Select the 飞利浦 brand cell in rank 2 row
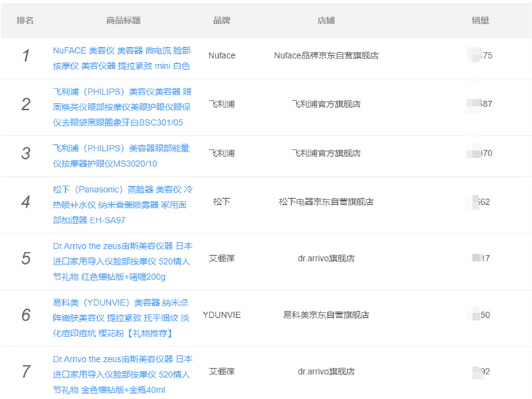The height and width of the screenshot is (399, 532). click(x=222, y=104)
